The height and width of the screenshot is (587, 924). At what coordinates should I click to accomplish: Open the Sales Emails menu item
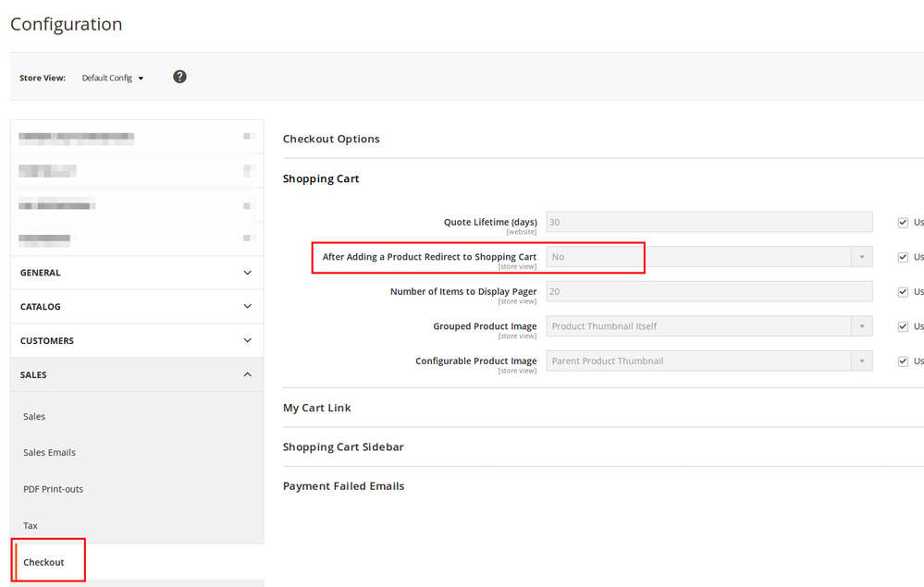tap(50, 453)
